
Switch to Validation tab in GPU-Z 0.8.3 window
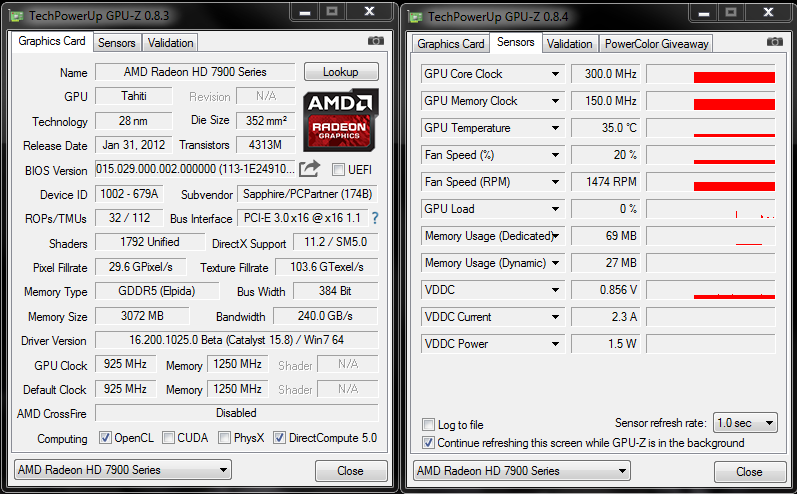tap(170, 43)
